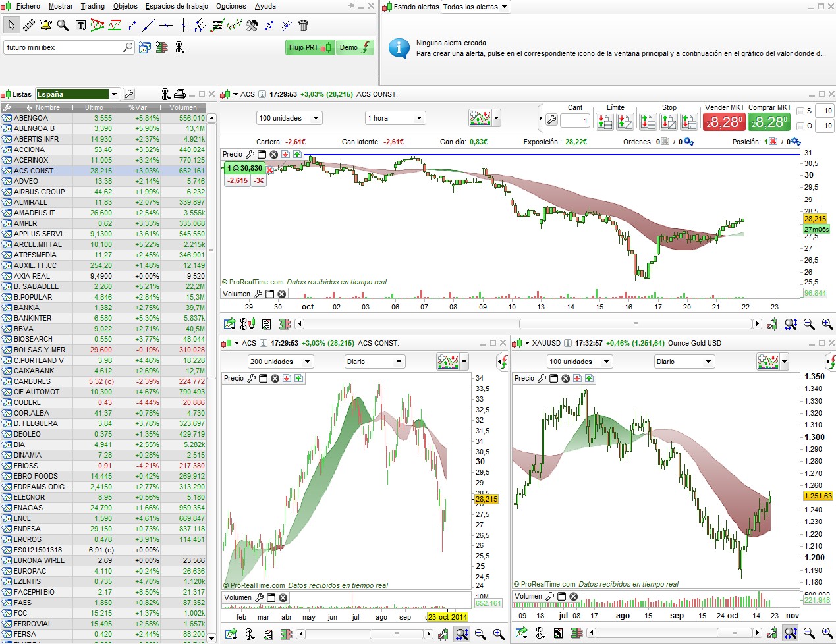Click the Cant quantity input field

[574, 120]
